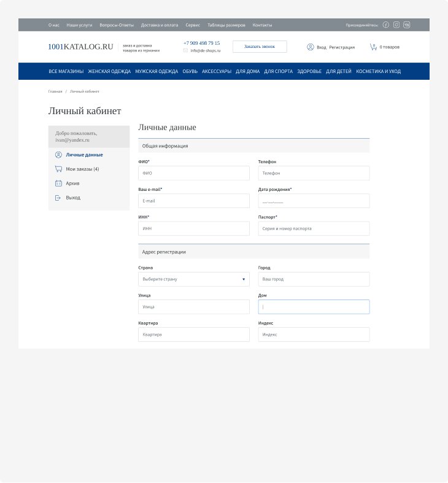448x483 pixels.
Task: Open Доставка и оплата page
Action: tap(160, 25)
